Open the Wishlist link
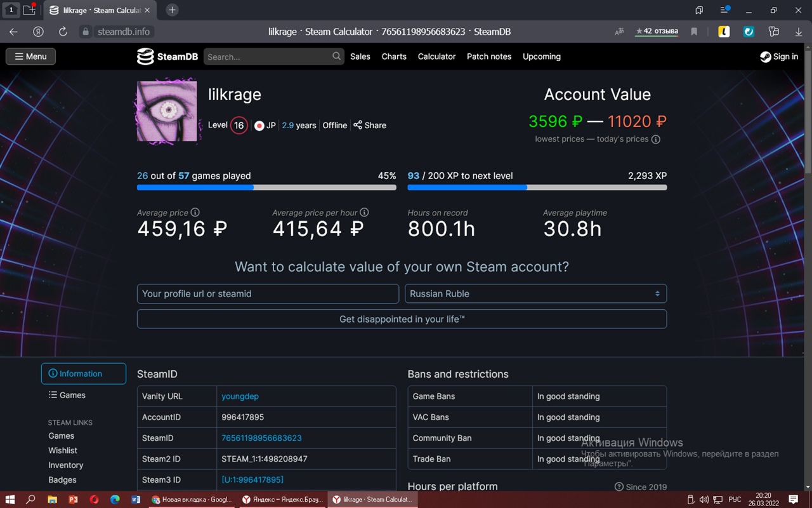Screen dimensions: 812x508 (63, 450)
